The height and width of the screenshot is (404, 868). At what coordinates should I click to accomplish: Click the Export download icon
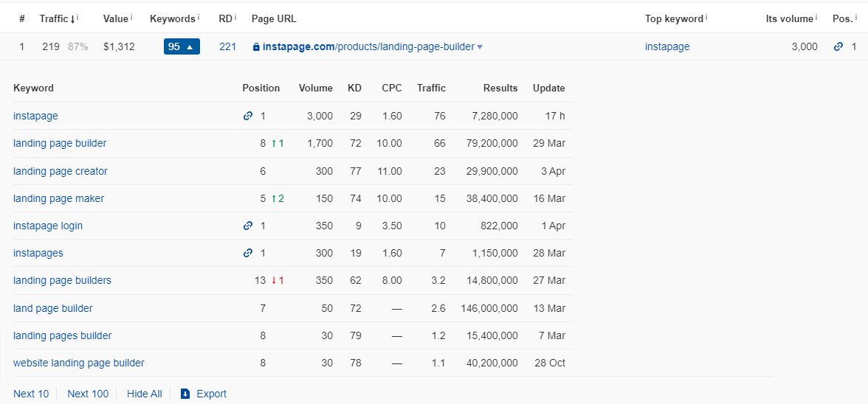click(185, 394)
